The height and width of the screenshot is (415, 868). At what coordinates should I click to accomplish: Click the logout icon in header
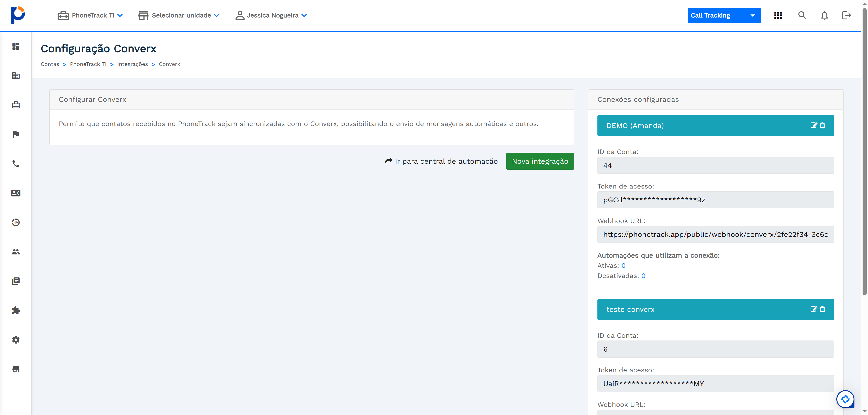(x=847, y=16)
